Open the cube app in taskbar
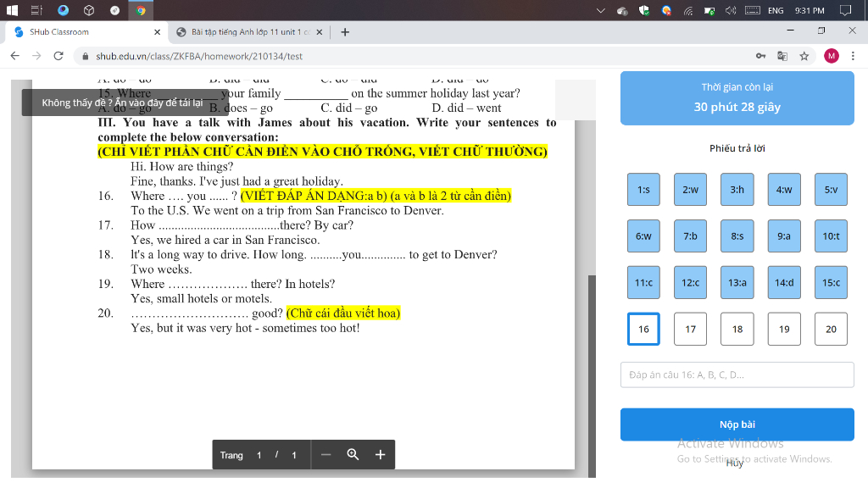The image size is (868, 488). coord(89,10)
